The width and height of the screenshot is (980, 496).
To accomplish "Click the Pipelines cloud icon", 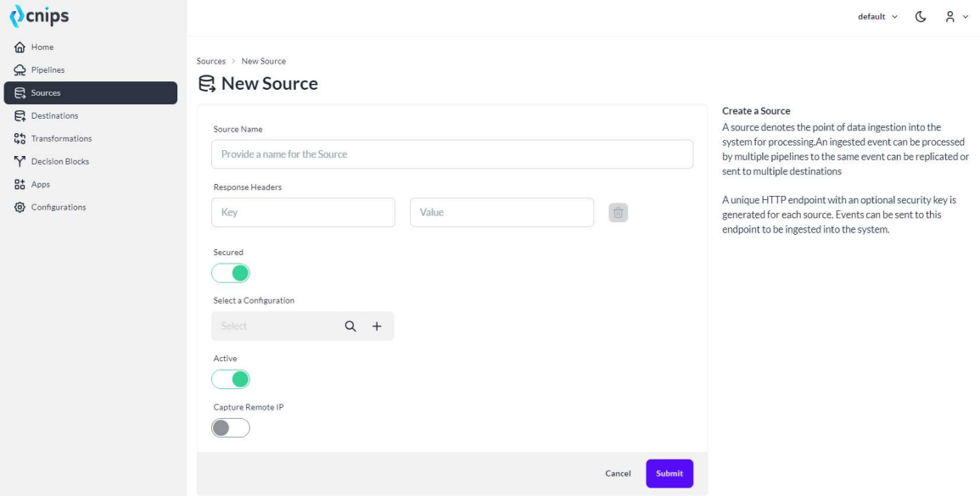I will (20, 70).
